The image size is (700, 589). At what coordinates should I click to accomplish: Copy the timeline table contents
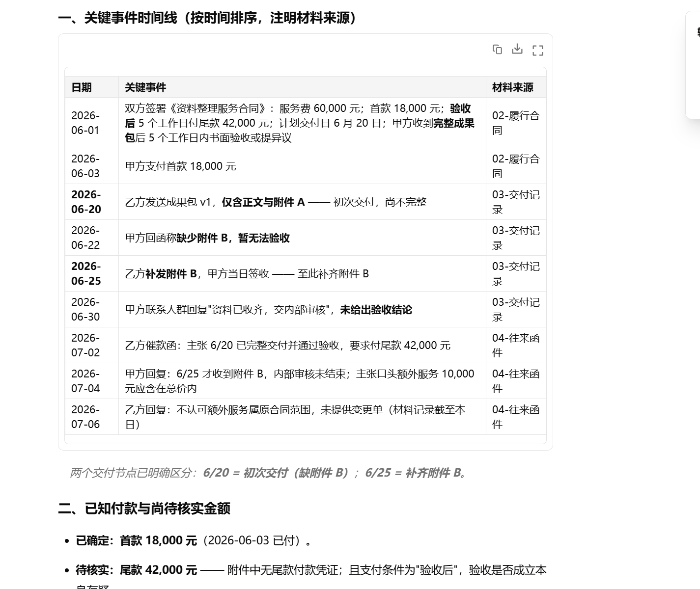[497, 50]
